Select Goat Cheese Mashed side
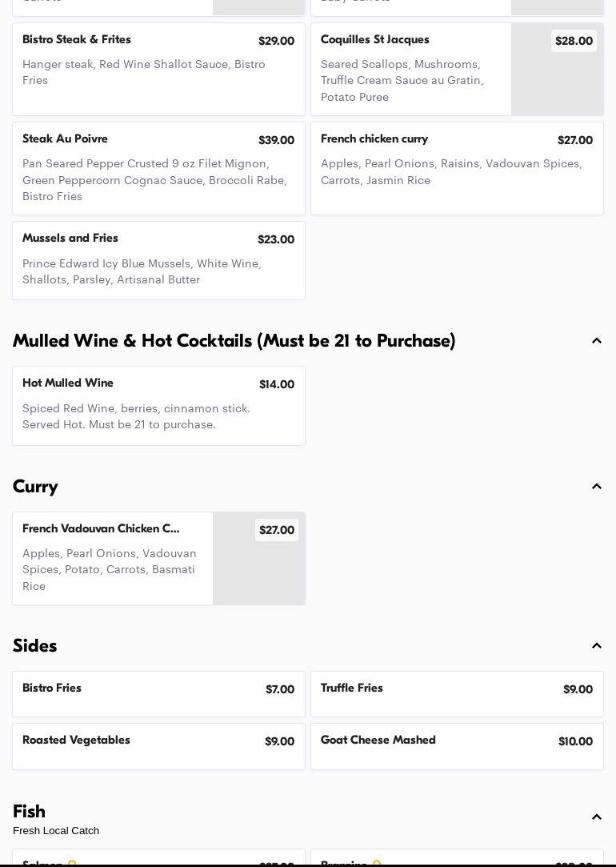The image size is (616, 867). (457, 746)
